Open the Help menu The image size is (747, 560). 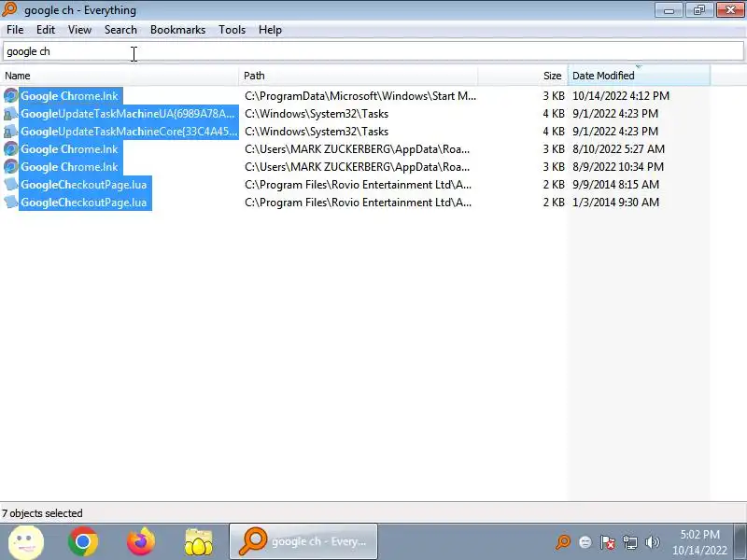pyautogui.click(x=270, y=30)
